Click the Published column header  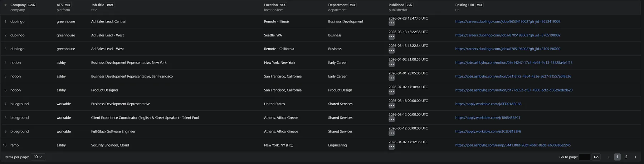(x=396, y=5)
